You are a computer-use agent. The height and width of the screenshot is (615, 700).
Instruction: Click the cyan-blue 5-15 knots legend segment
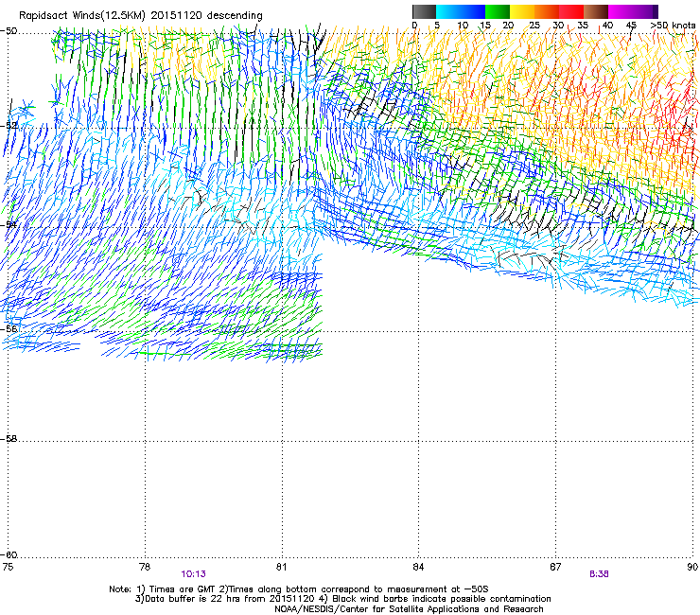click(x=461, y=11)
